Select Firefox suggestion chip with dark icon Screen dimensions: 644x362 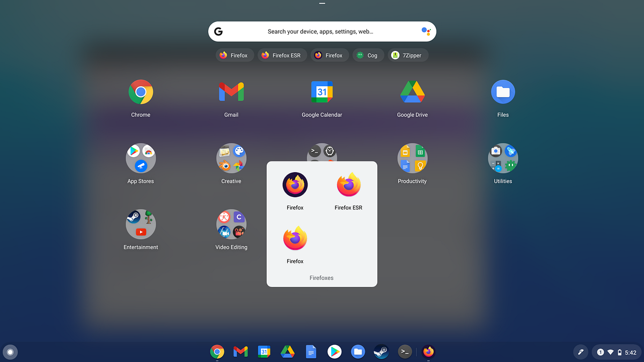(329, 55)
